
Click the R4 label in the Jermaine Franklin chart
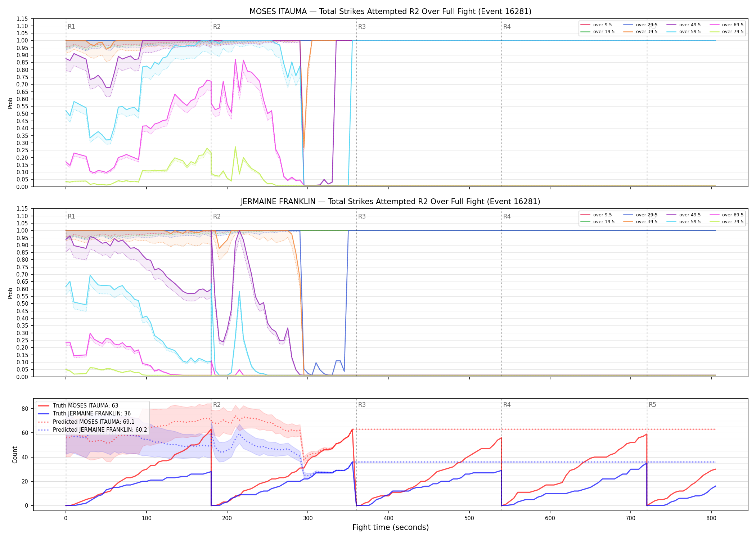pos(507,216)
